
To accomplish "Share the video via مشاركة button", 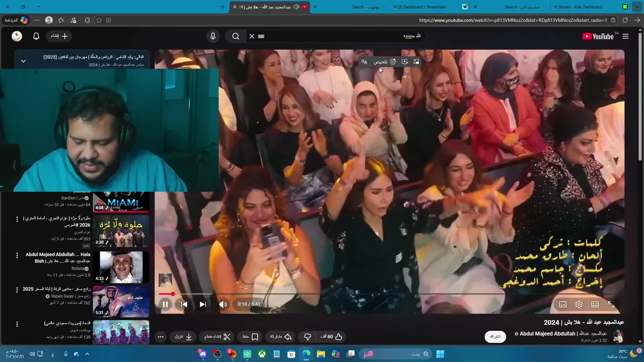I will pos(281,336).
